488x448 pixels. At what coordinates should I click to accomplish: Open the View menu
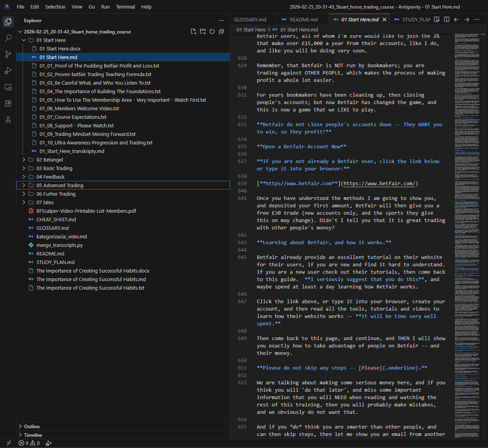77,7
